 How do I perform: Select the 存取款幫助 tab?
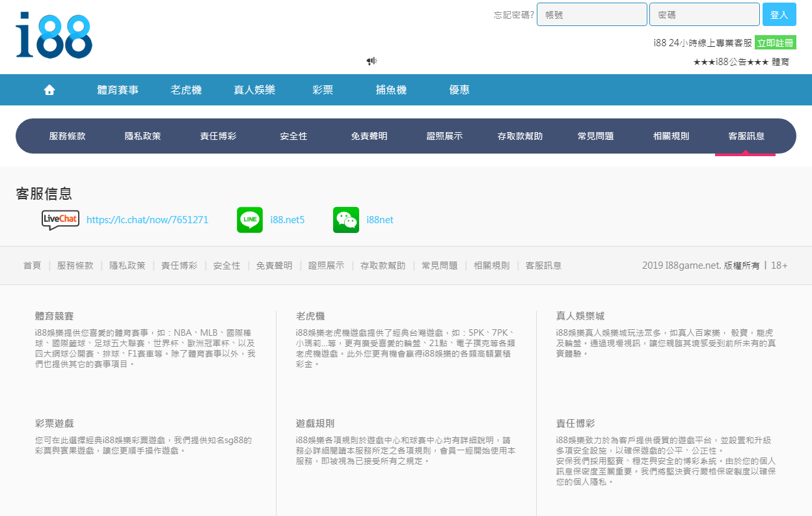[520, 137]
